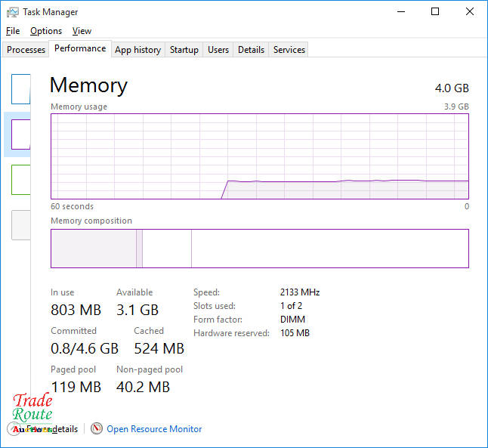The image size is (488, 448).
Task: Click the Open Resource Monitor link text
Action: coord(154,429)
